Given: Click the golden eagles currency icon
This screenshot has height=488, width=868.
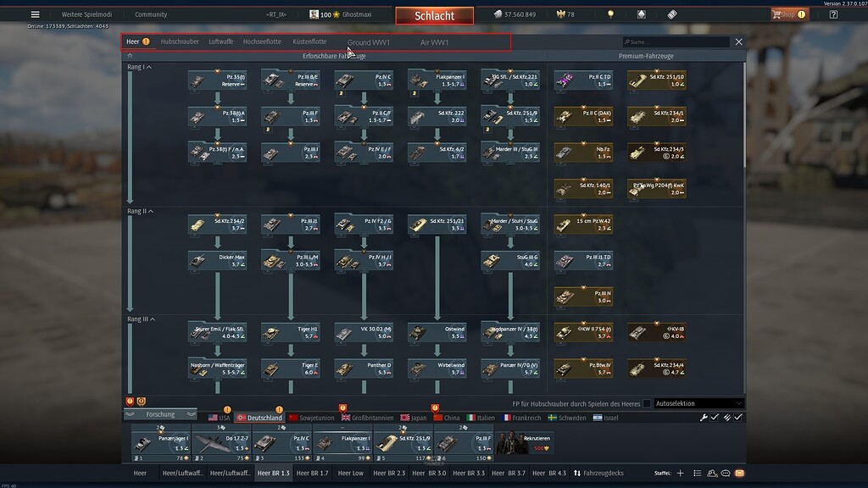Looking at the screenshot, I should coord(559,14).
